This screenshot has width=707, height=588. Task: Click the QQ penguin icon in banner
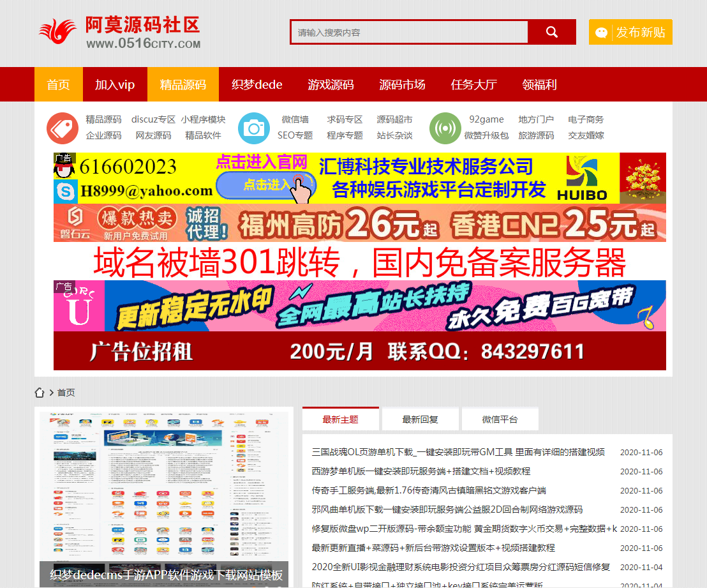(x=64, y=168)
